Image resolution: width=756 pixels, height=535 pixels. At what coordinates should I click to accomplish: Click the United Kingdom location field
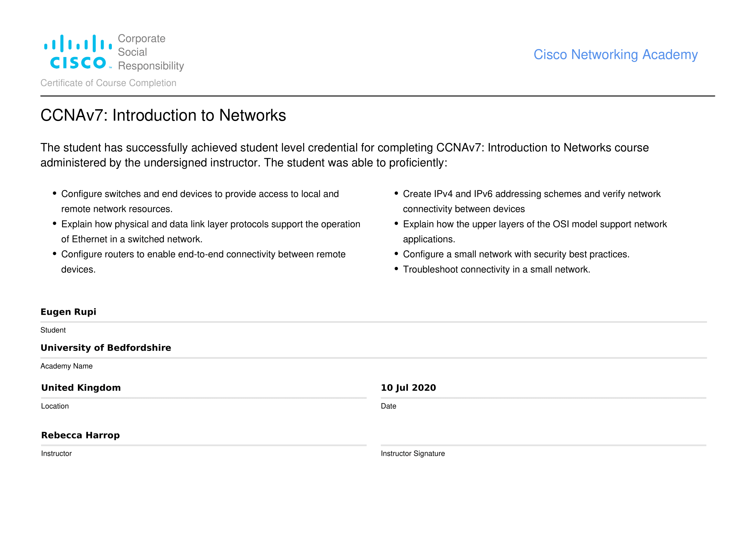(81, 388)
